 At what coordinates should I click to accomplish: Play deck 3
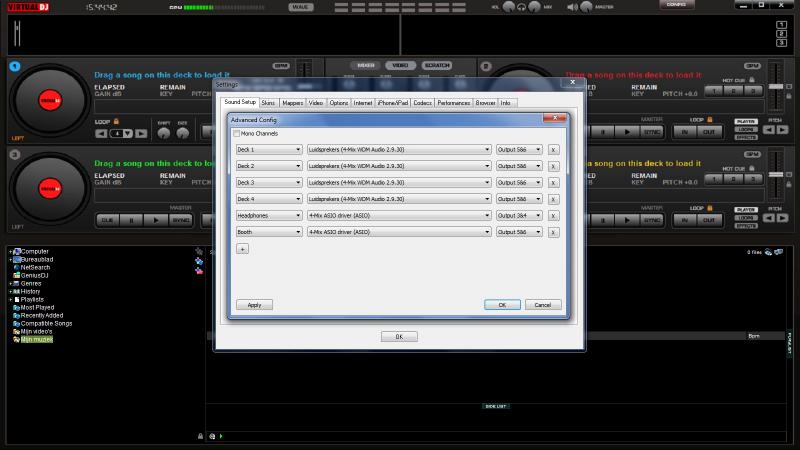pos(156,220)
